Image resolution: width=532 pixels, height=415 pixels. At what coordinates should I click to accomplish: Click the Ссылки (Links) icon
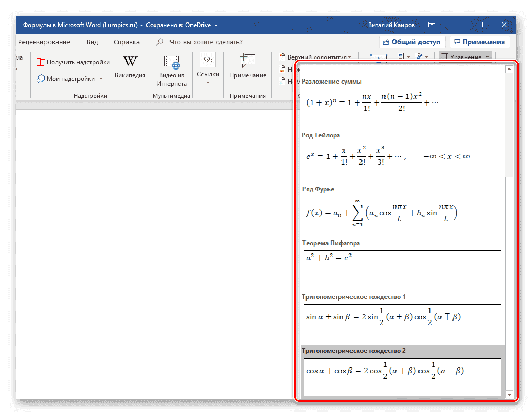[x=208, y=66]
